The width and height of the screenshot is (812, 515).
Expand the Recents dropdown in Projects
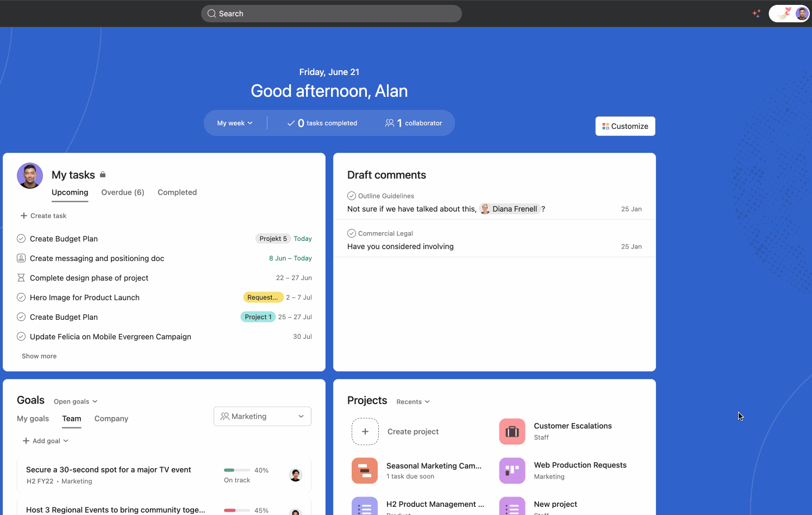point(413,402)
